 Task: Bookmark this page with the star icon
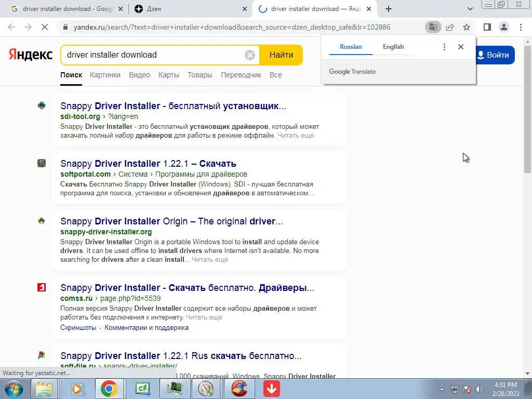click(467, 27)
